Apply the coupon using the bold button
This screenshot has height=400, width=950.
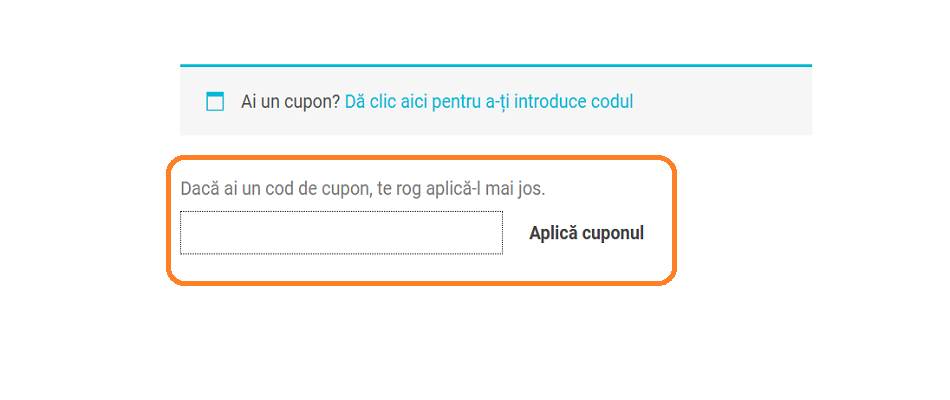tap(586, 233)
